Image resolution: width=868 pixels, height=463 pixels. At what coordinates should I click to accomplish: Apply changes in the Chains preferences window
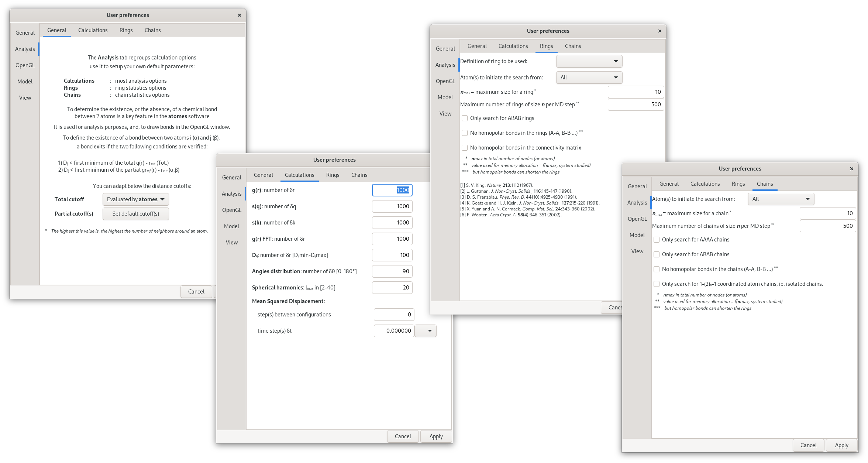click(841, 445)
